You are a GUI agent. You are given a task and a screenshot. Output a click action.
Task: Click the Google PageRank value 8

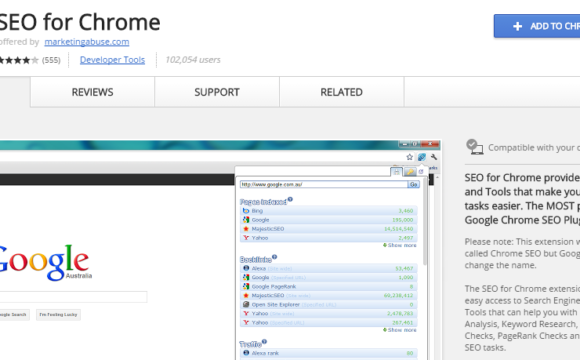click(x=411, y=287)
